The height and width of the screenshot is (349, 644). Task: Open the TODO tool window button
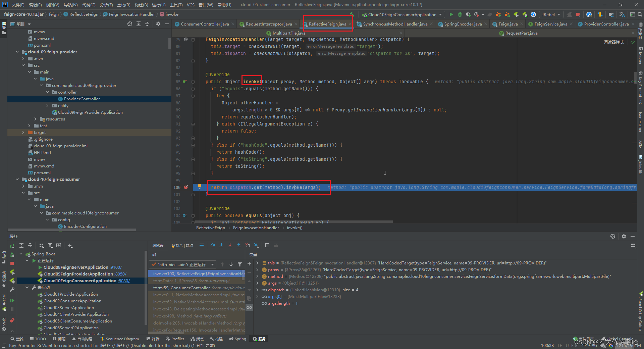(x=38, y=339)
